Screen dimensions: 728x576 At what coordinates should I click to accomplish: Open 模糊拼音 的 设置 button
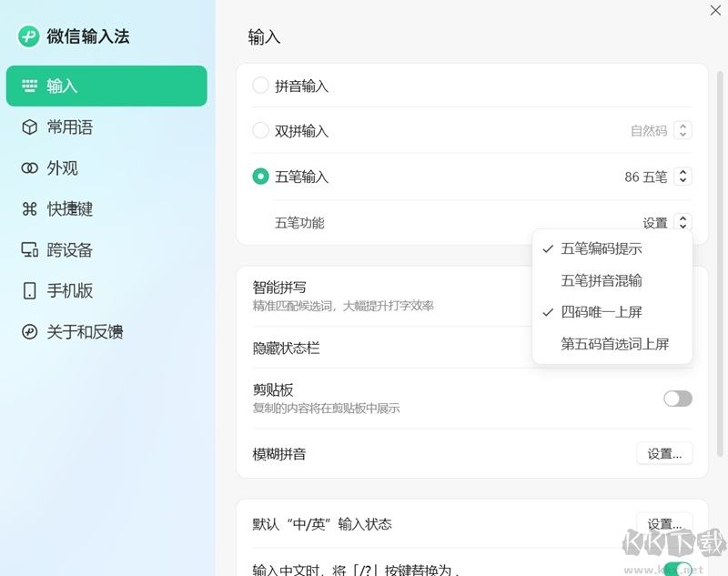click(x=664, y=453)
